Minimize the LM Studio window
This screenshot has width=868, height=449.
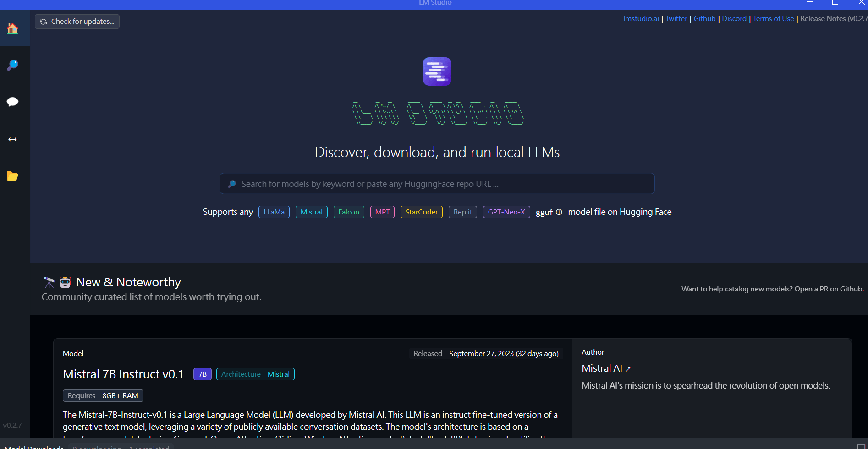[809, 3]
